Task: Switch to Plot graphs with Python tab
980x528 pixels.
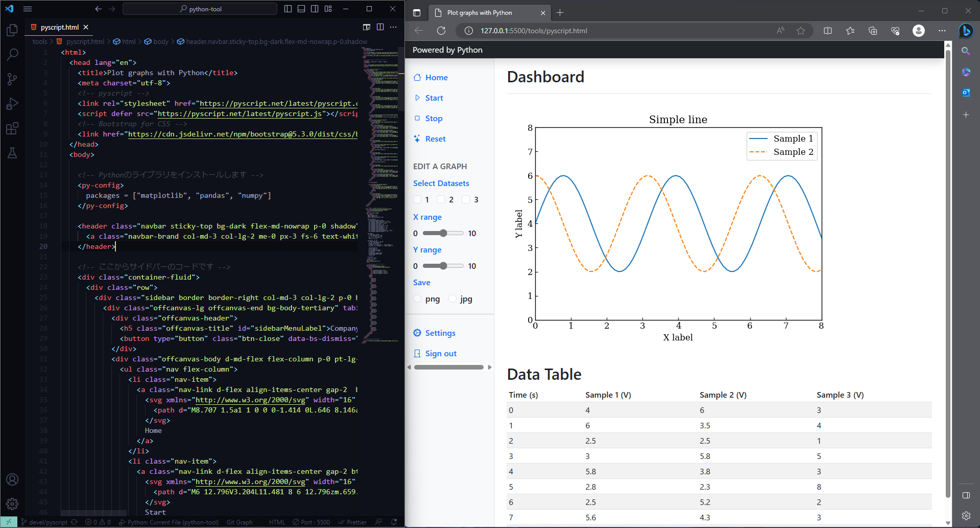Action: click(479, 13)
